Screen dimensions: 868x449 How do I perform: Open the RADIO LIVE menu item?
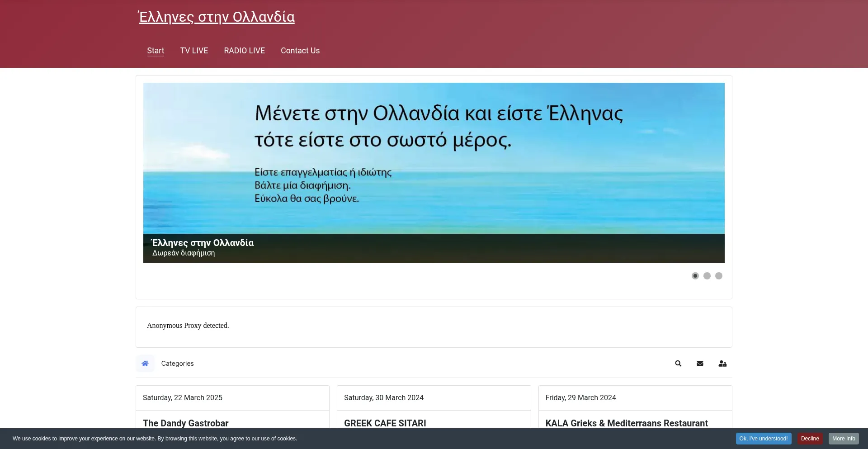[244, 51]
